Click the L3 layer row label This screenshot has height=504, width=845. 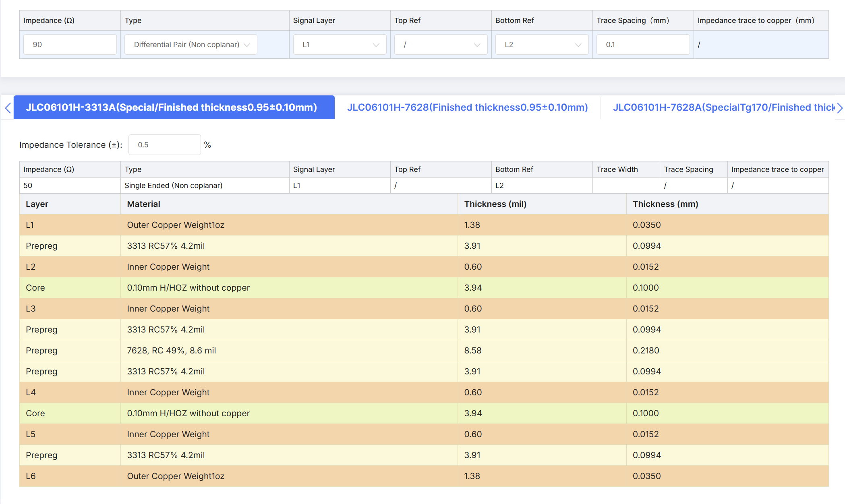31,309
